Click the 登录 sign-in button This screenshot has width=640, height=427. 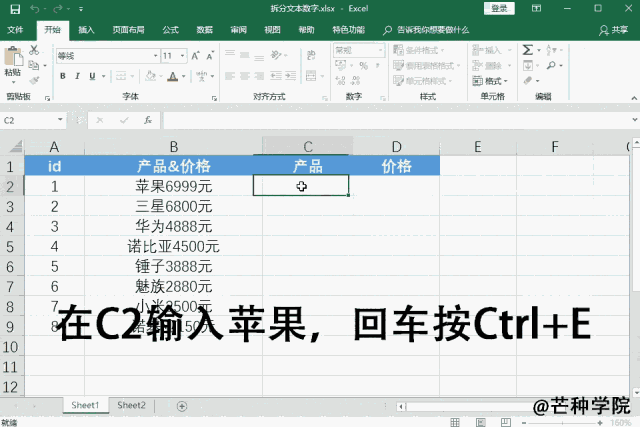point(500,8)
